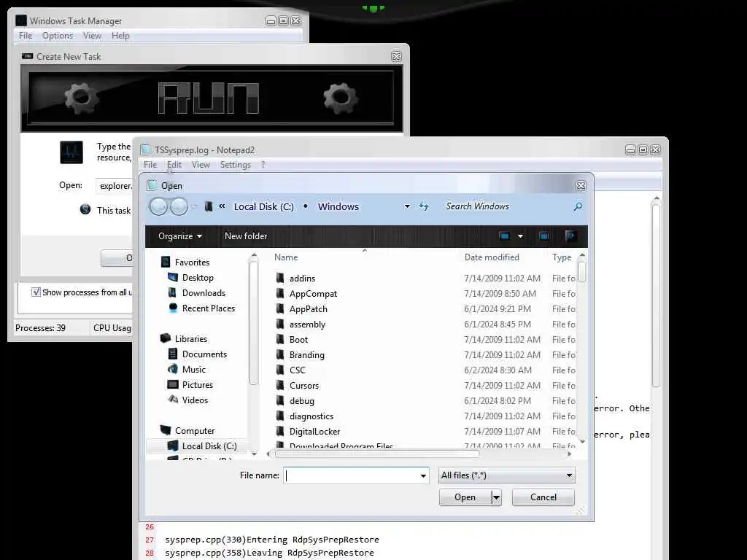Open the View menu in Task Manager
Screen dimensions: 747x560
click(92, 36)
